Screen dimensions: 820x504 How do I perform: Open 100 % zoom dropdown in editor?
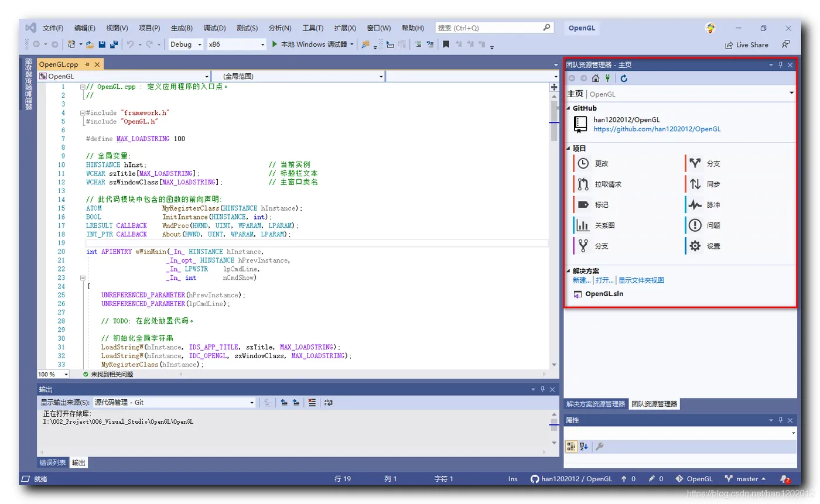tap(53, 374)
